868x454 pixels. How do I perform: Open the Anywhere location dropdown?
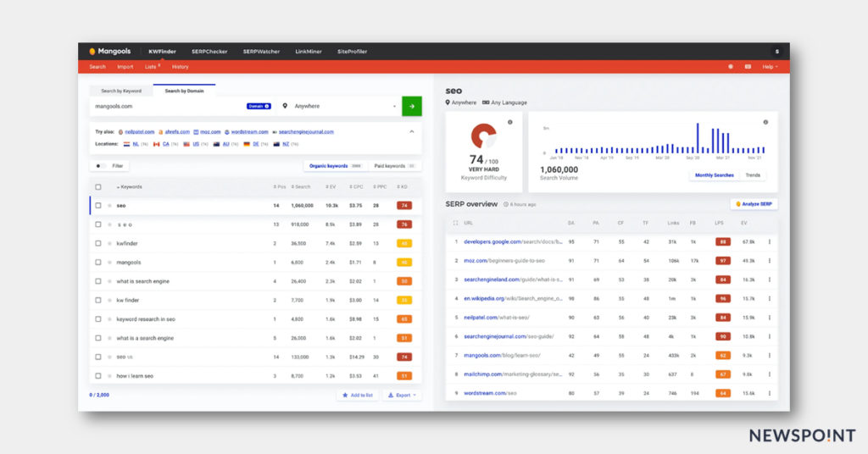click(339, 106)
